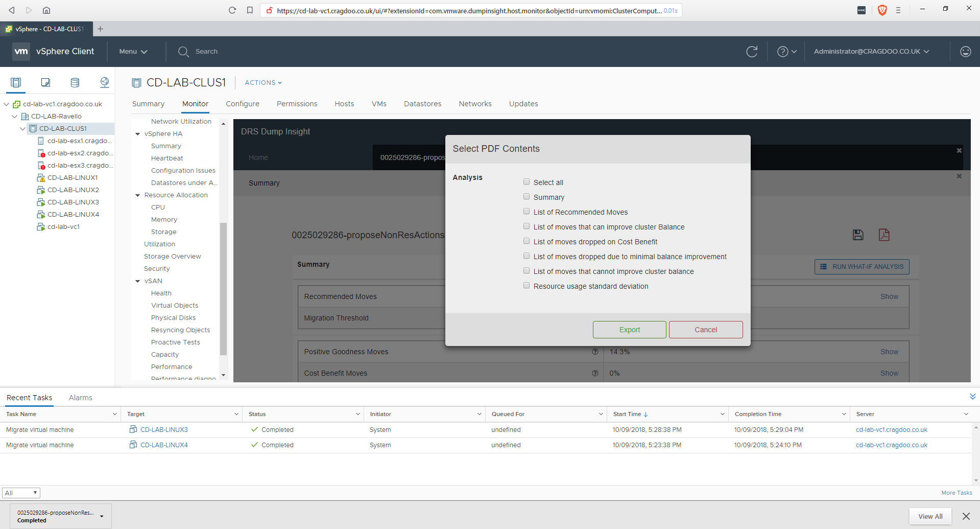Open the Hosts and Clusters inventory view
Image resolution: width=980 pixels, height=529 pixels.
(x=16, y=82)
